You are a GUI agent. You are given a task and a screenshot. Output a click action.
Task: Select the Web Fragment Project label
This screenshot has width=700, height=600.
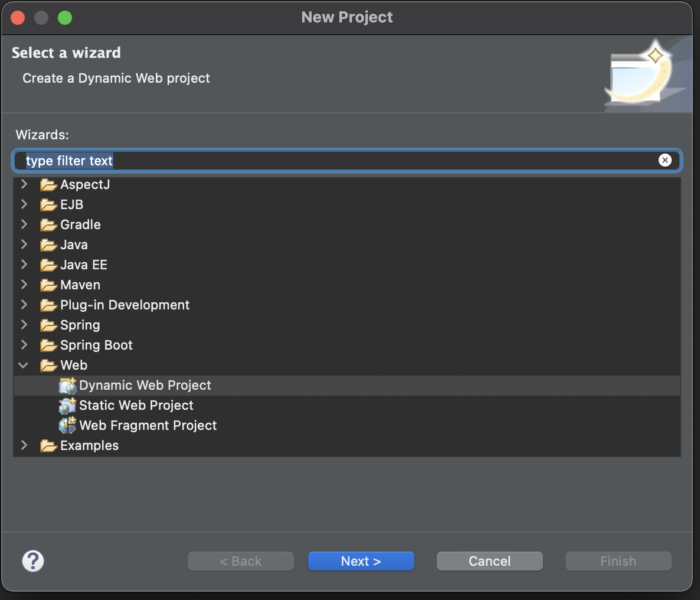pyautogui.click(x=148, y=425)
